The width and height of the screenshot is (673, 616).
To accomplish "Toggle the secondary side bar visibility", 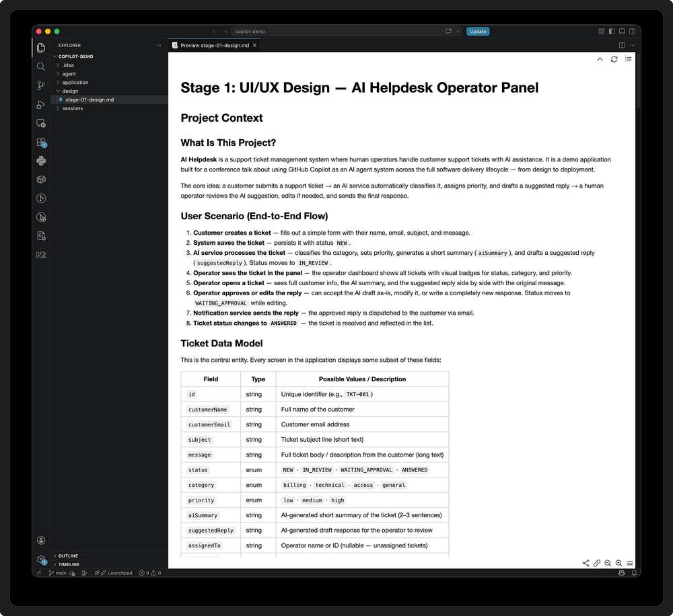I will 632,32.
